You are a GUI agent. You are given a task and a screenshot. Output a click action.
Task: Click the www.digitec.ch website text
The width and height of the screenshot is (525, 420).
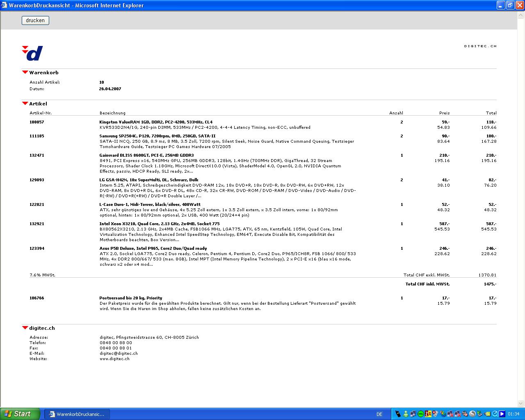point(114,359)
